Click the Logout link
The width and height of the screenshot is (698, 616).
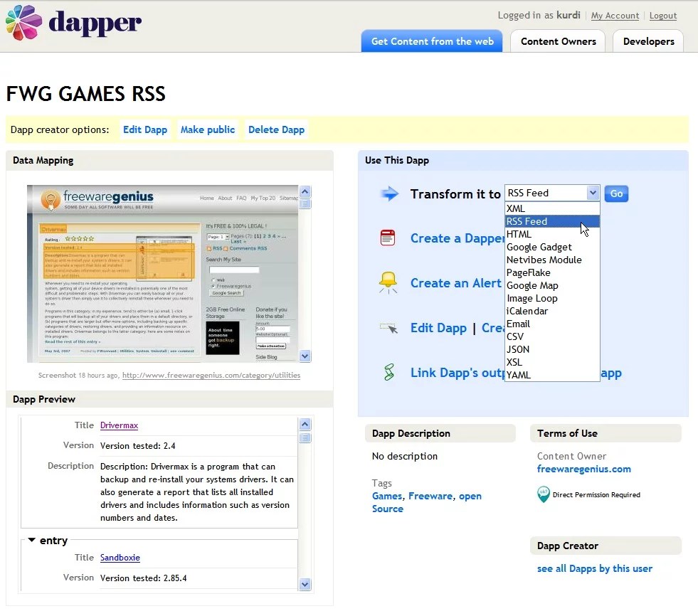coord(663,16)
